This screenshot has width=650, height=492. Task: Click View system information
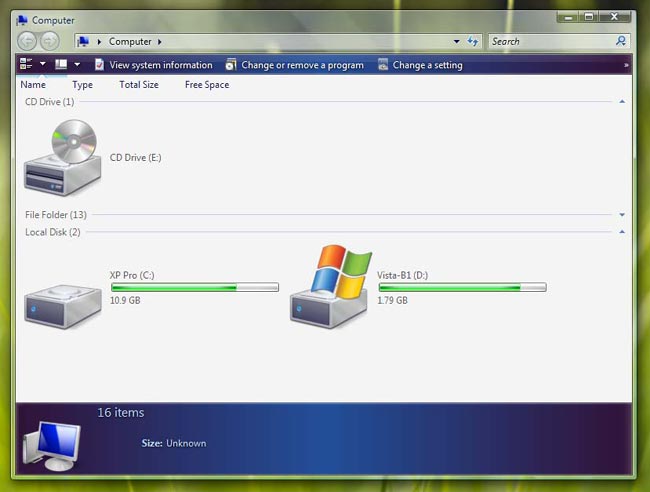153,65
